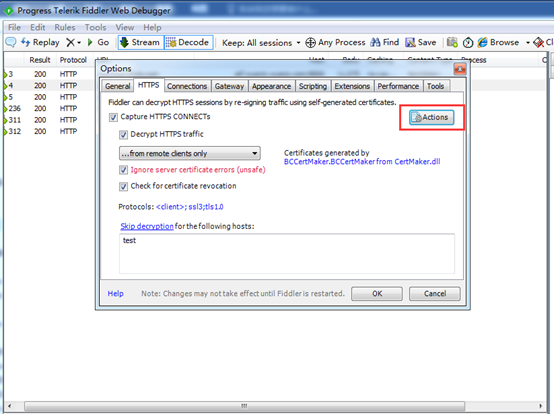The height and width of the screenshot is (414, 554).
Task: Uncheck Capture HTTPS CONNECTs
Action: 113,117
